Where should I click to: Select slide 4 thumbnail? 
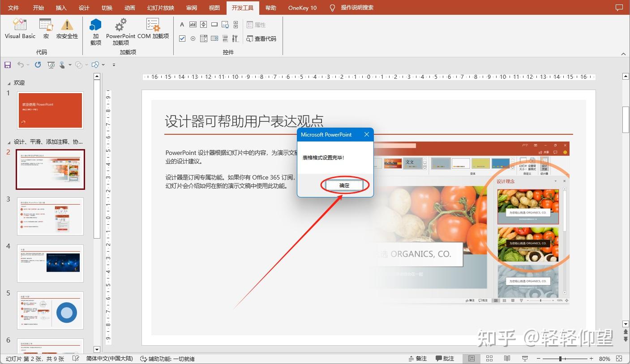(x=50, y=263)
